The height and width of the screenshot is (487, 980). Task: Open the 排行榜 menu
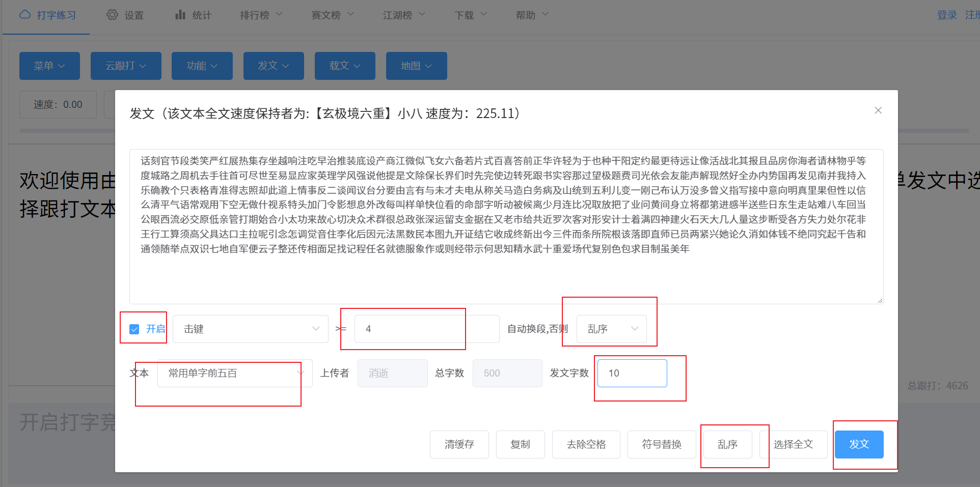(261, 15)
